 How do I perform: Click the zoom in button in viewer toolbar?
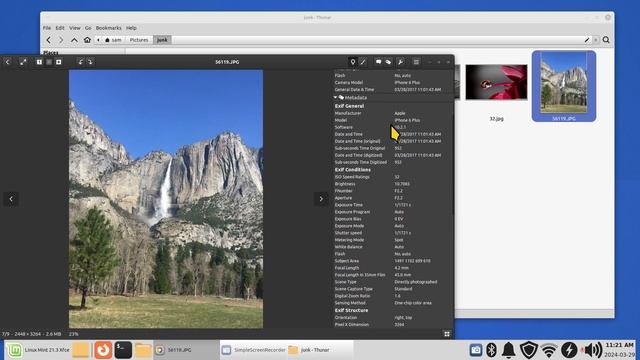tap(59, 62)
